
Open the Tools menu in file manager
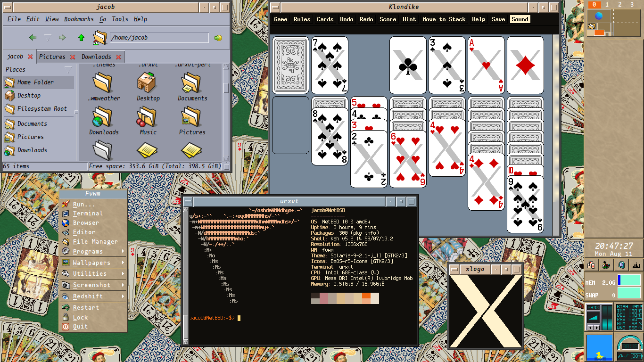coord(120,19)
